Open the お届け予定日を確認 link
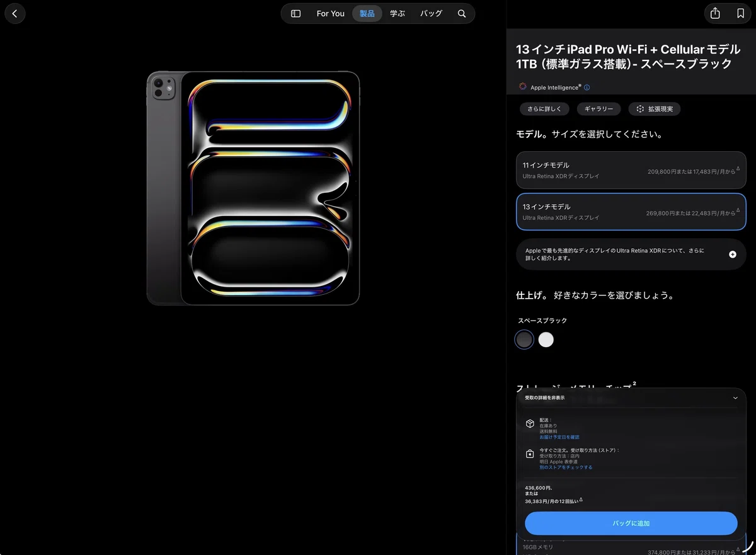Image resolution: width=756 pixels, height=555 pixels. pyautogui.click(x=559, y=437)
